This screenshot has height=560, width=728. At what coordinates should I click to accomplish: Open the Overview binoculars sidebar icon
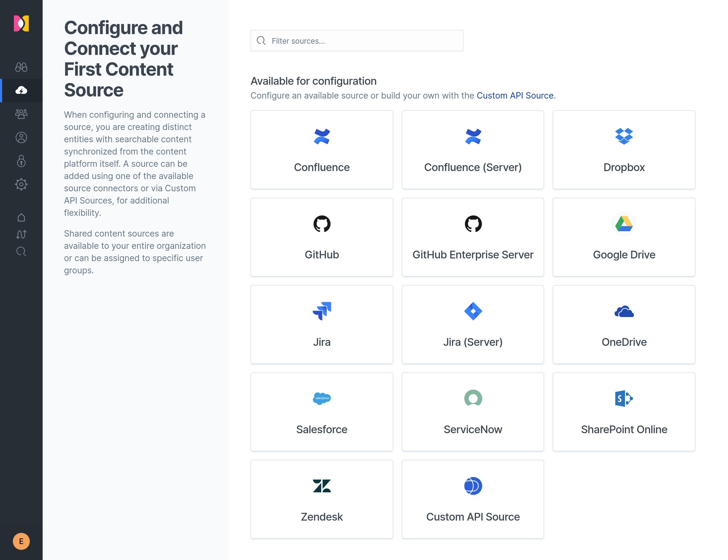21,67
